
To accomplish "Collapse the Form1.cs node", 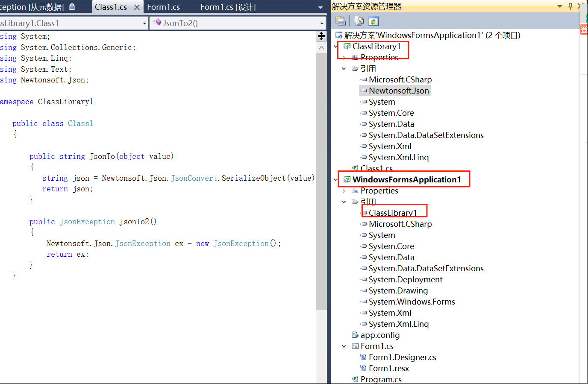I will tap(344, 346).
